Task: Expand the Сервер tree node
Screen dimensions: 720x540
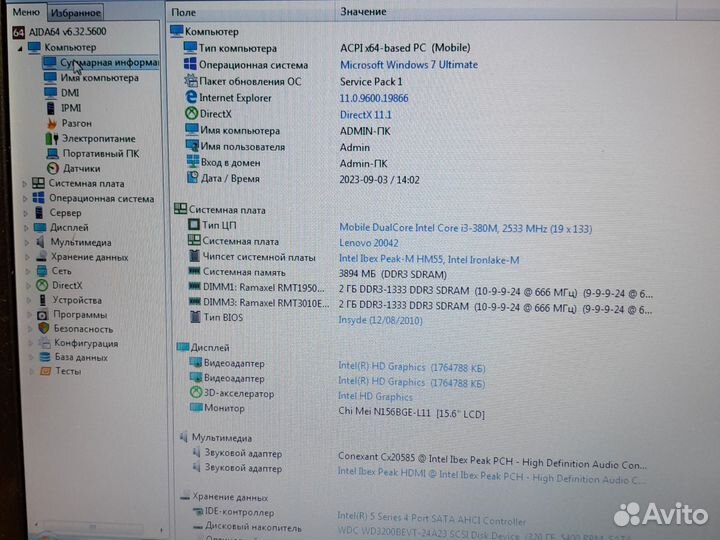Action: point(26,213)
